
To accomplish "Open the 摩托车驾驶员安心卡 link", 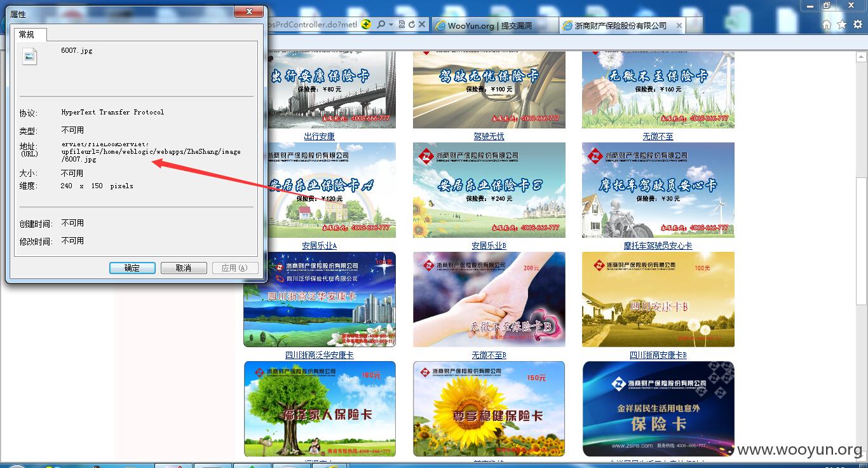I will tap(658, 245).
